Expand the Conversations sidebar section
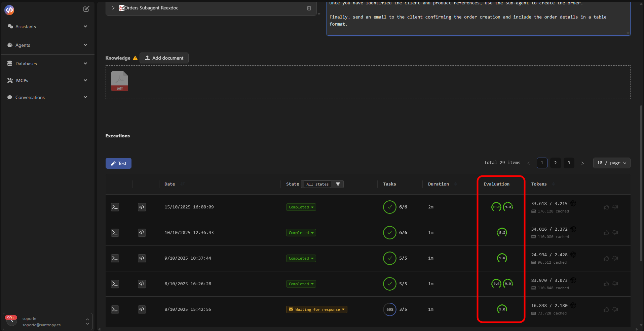The image size is (644, 331). click(48, 97)
